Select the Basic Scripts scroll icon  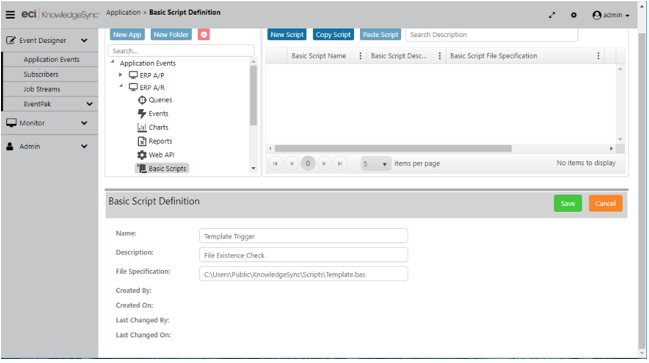click(142, 168)
